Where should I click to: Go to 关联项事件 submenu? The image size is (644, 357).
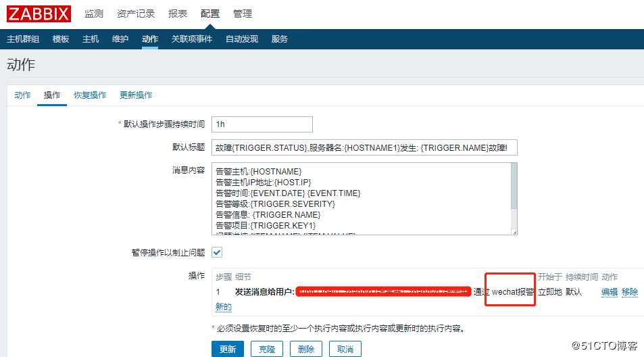point(192,39)
